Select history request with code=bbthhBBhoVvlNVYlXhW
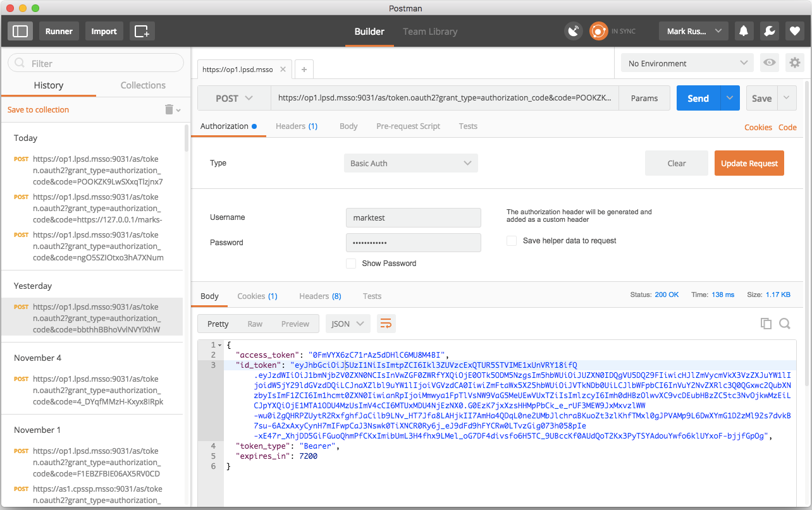The height and width of the screenshot is (510, 812). (x=92, y=318)
